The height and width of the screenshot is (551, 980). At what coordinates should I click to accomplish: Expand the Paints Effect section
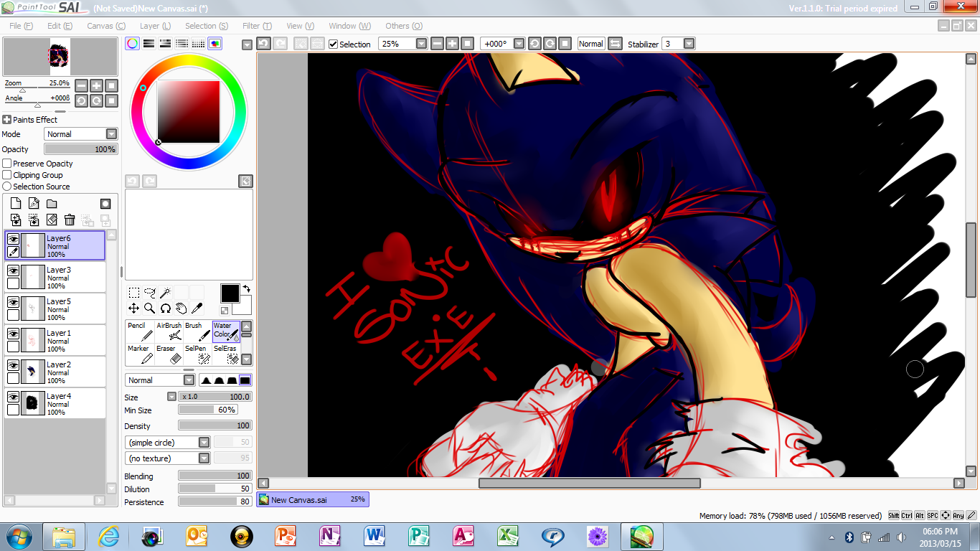click(7, 120)
